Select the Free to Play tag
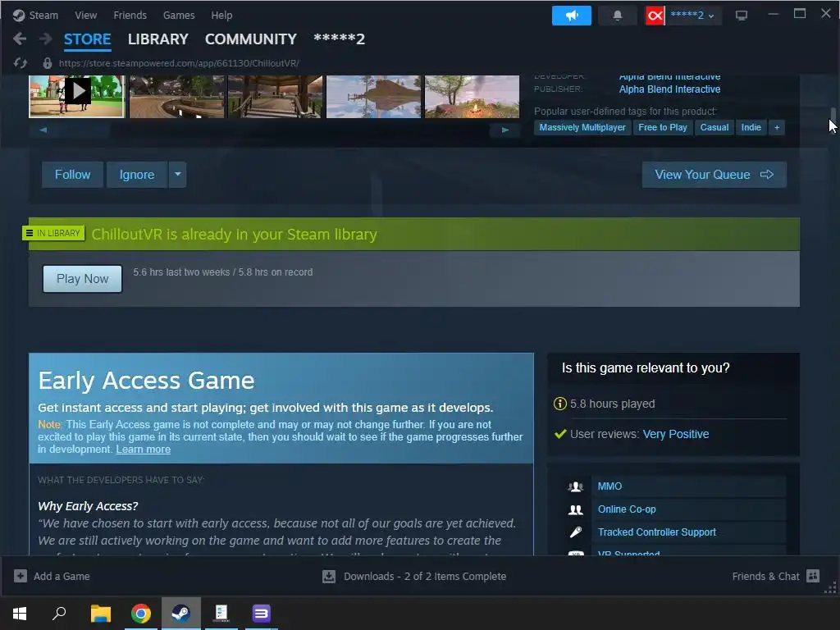This screenshot has width=840, height=630. point(663,127)
